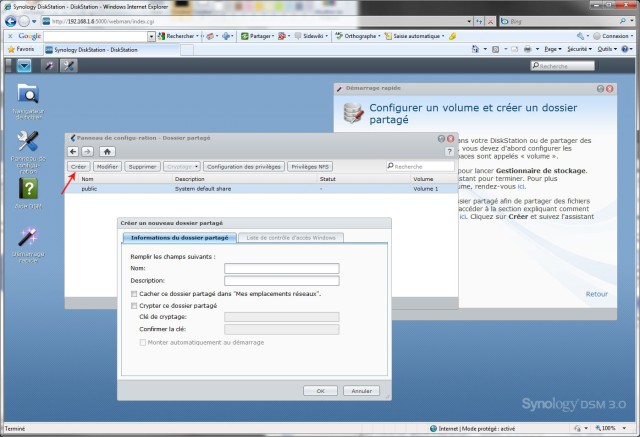Click OK in the create folder dialog
640x437 pixels.
(320, 391)
